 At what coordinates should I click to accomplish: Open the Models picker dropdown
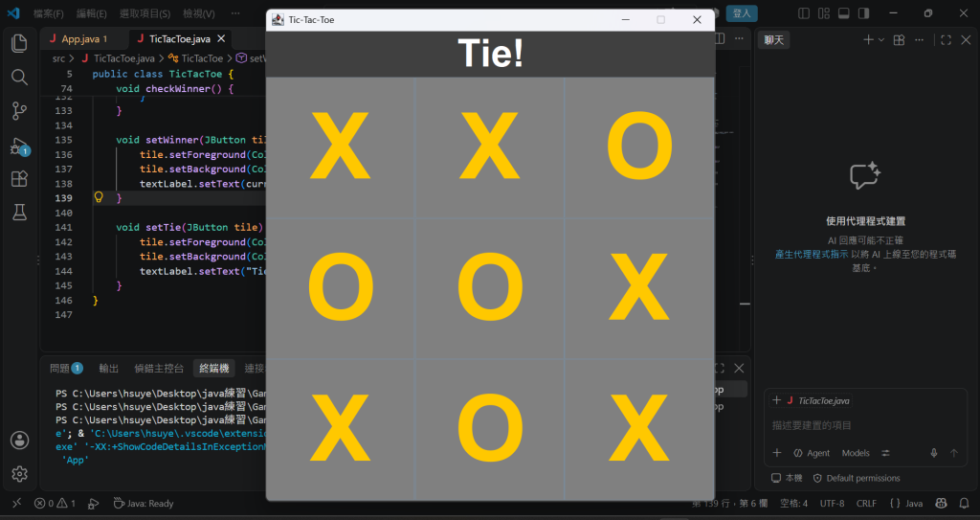tap(855, 453)
